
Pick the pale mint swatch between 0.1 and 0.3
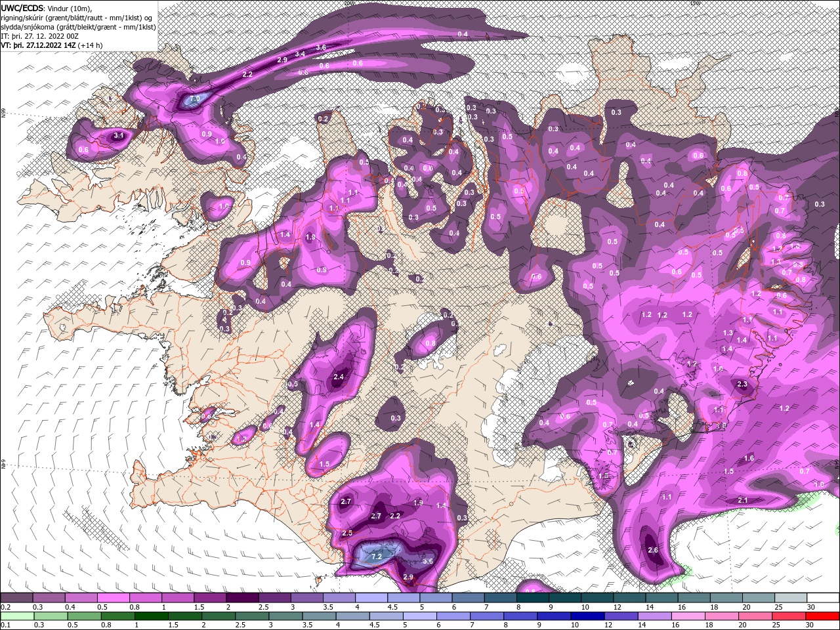coord(17,616)
